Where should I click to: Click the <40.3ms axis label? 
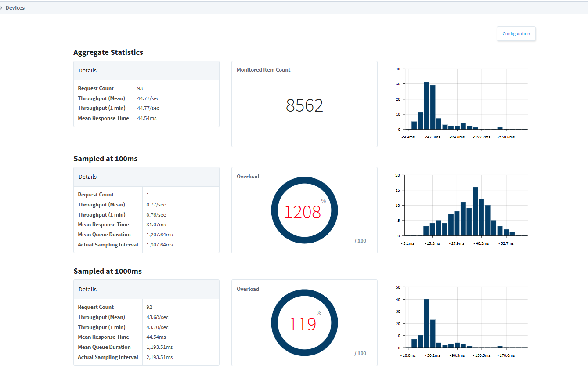pyautogui.click(x=481, y=243)
